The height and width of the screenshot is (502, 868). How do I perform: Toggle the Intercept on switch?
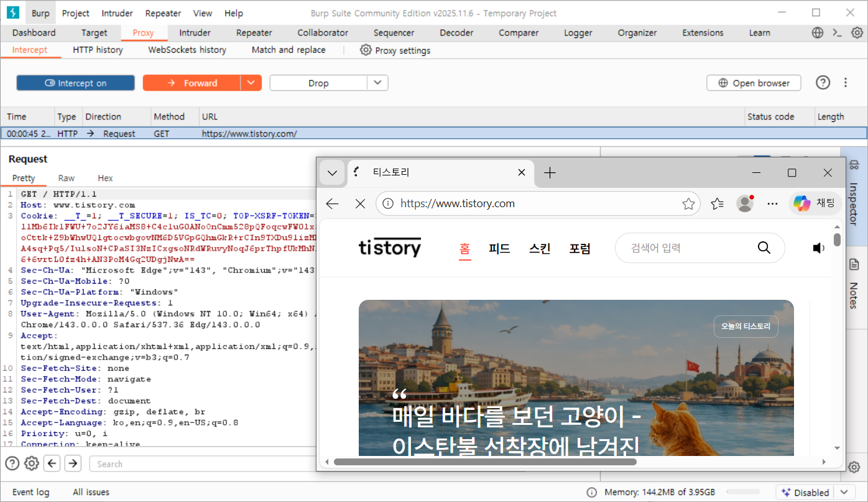click(x=75, y=83)
